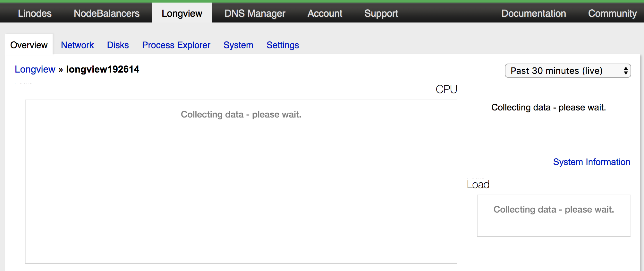Show the Disks sub-tab
The image size is (644, 271).
118,45
